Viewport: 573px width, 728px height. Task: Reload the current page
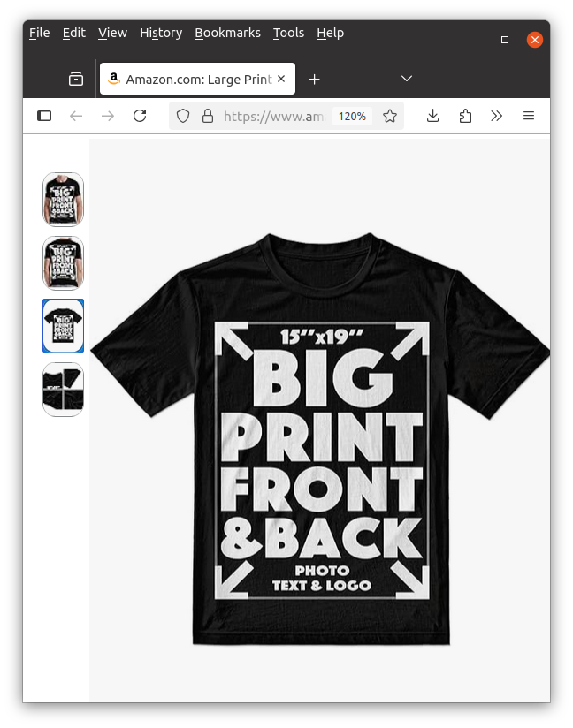pyautogui.click(x=140, y=116)
